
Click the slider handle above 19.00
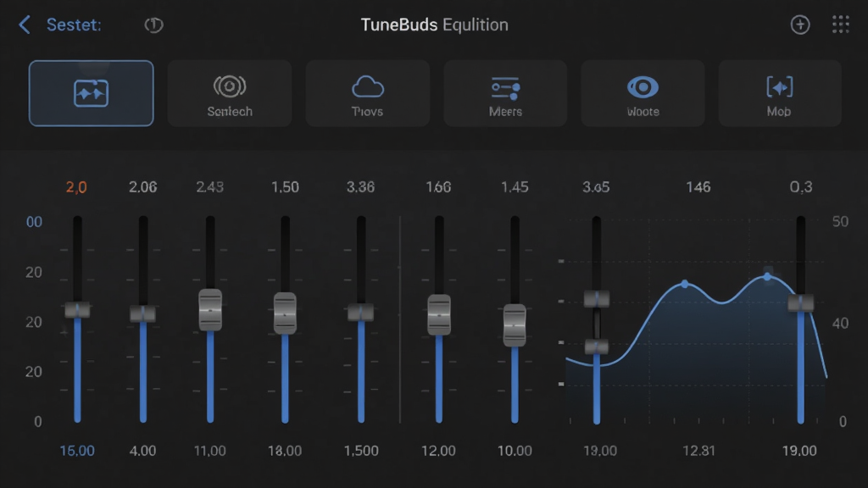click(x=801, y=302)
